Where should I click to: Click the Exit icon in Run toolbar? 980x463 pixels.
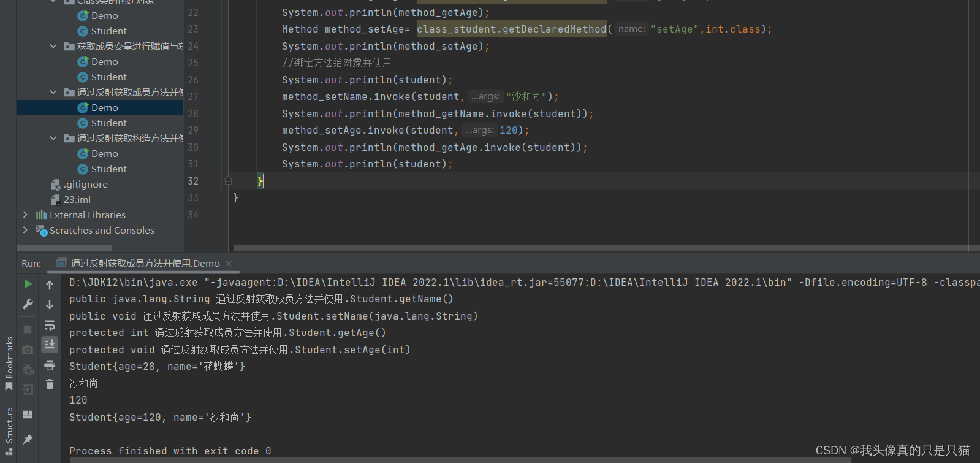pyautogui.click(x=28, y=389)
